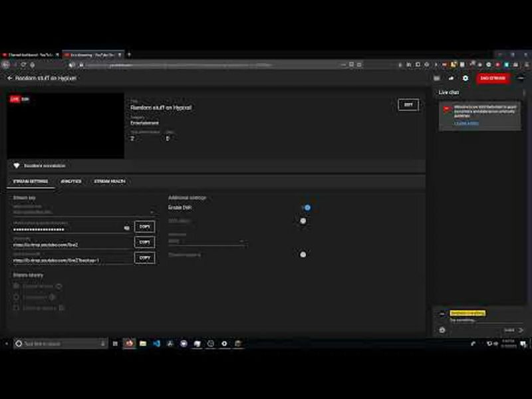The image size is (532, 399).
Task: Copy the stream URL rtmp live2
Action: coord(144,242)
